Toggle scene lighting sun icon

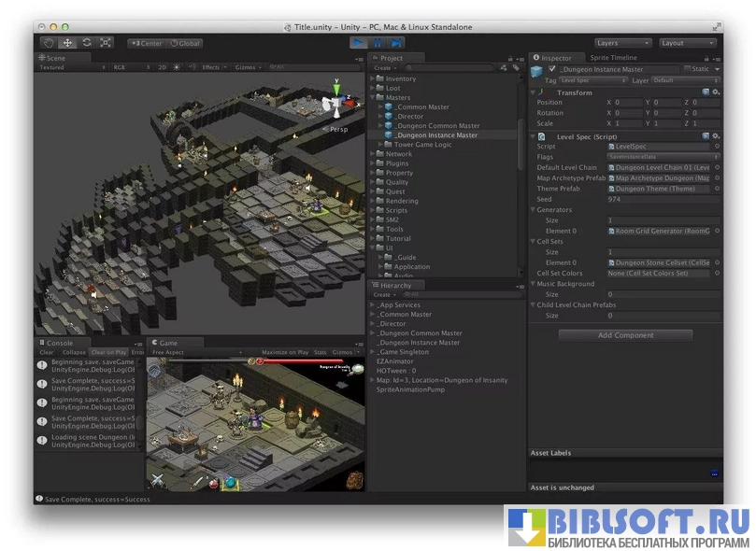coord(177,67)
